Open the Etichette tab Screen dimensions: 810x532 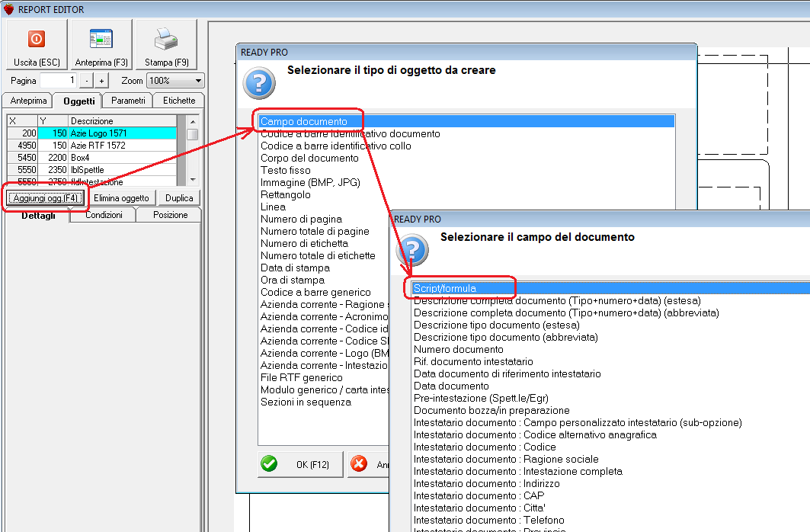point(178,100)
